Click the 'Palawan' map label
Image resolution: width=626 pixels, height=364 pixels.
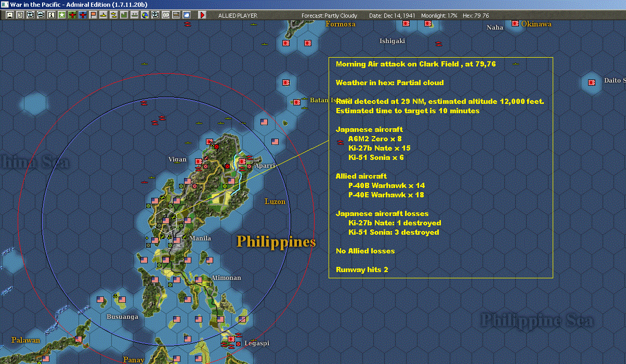pos(25,340)
